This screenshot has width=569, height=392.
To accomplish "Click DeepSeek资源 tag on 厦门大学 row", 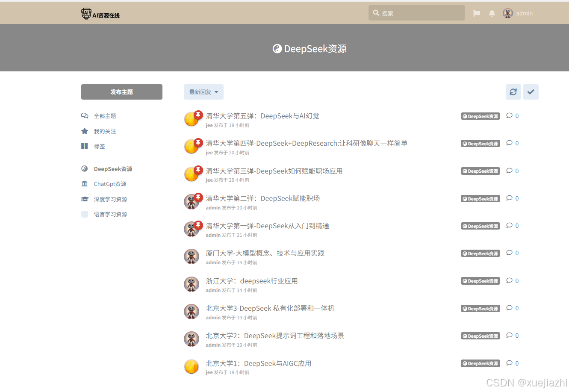I will (x=481, y=253).
